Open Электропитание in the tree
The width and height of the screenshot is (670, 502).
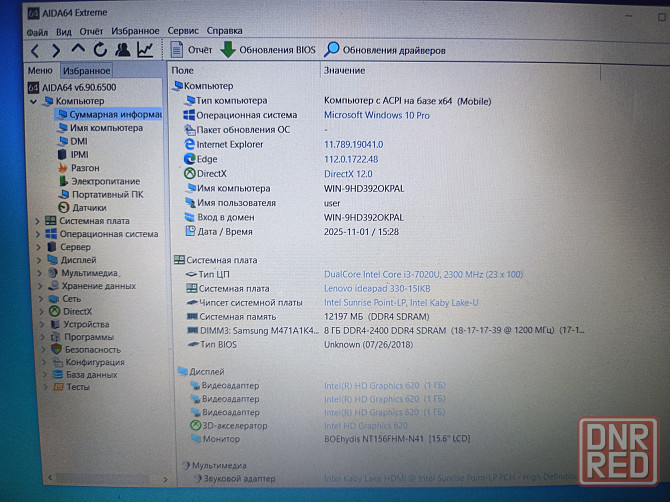pos(99,181)
